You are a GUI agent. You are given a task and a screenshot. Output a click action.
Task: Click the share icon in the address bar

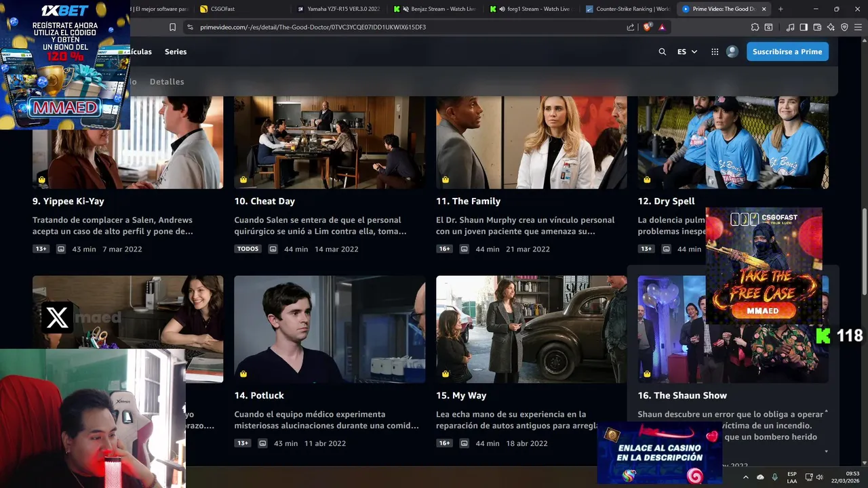click(631, 27)
